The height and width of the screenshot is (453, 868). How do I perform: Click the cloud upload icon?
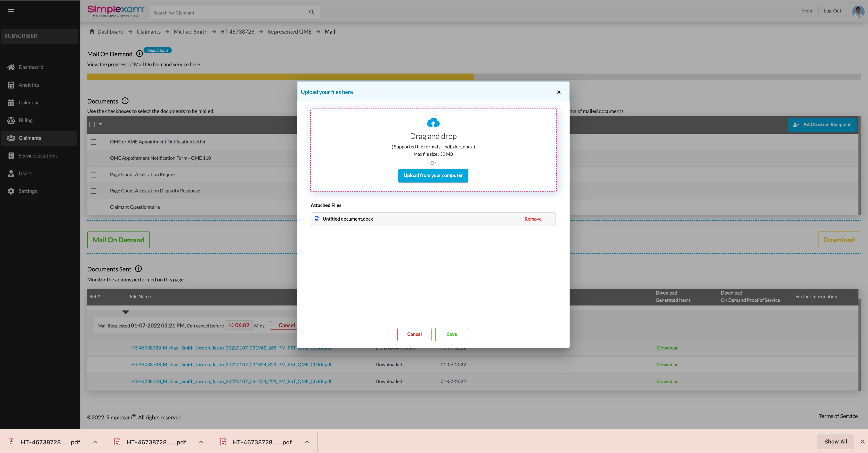tap(433, 122)
